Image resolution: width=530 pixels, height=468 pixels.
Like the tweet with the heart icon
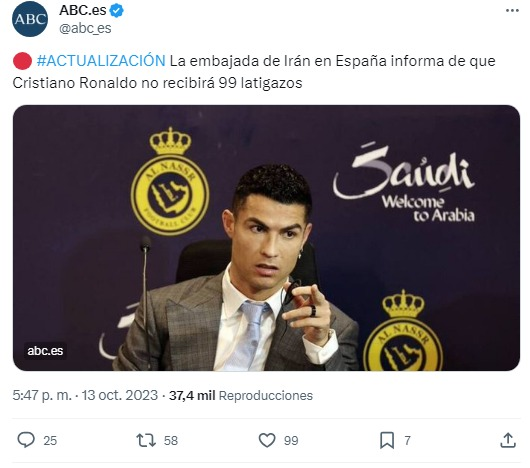point(267,440)
